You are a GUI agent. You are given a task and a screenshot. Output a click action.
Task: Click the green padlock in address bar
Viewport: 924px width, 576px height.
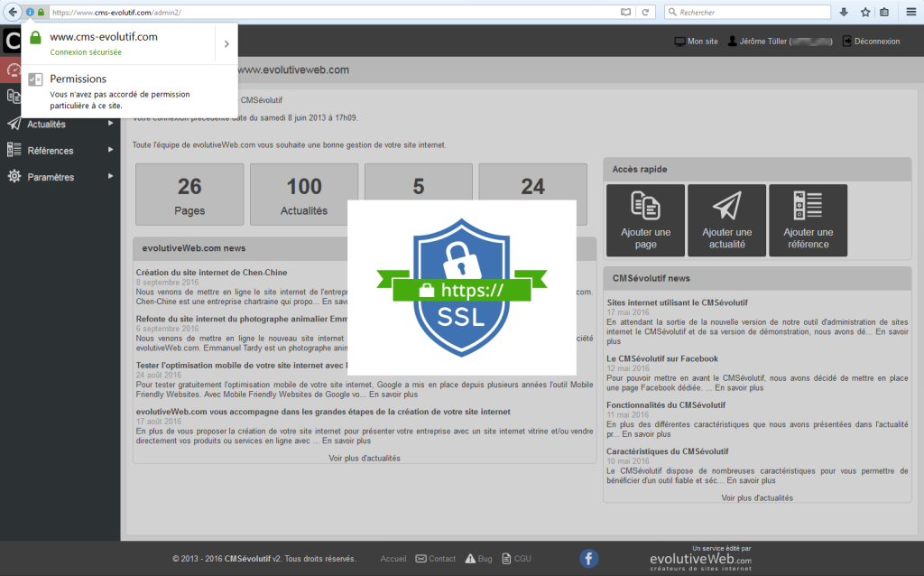click(x=41, y=12)
